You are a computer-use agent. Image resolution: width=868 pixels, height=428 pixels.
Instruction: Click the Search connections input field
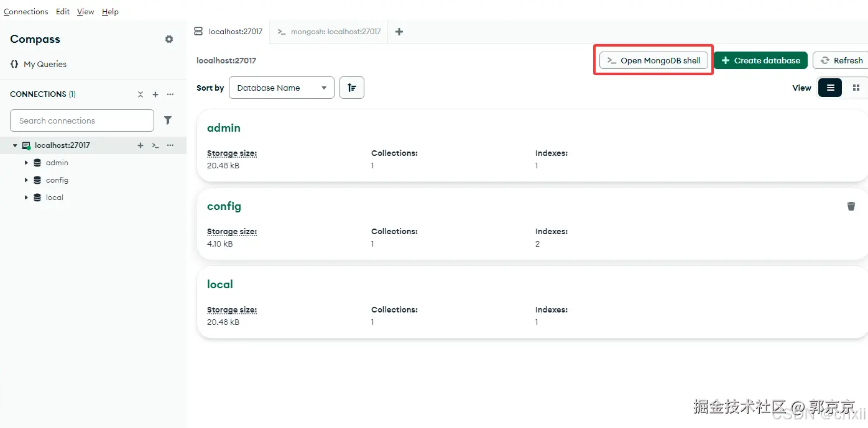pyautogui.click(x=82, y=121)
